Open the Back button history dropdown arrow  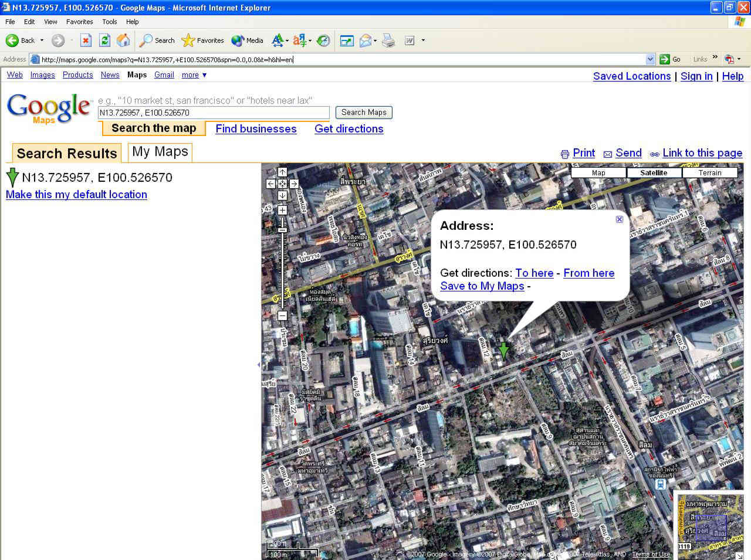tap(42, 40)
